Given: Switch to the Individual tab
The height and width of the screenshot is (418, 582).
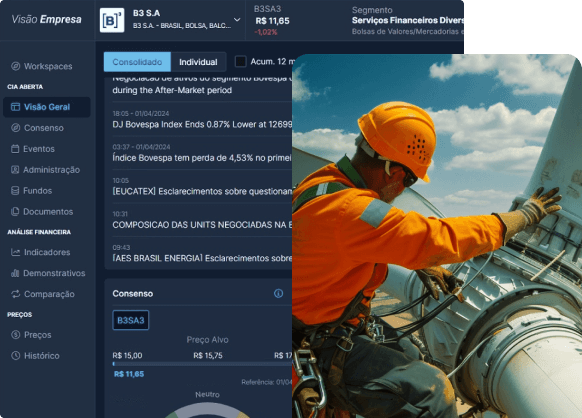Looking at the screenshot, I should [198, 62].
